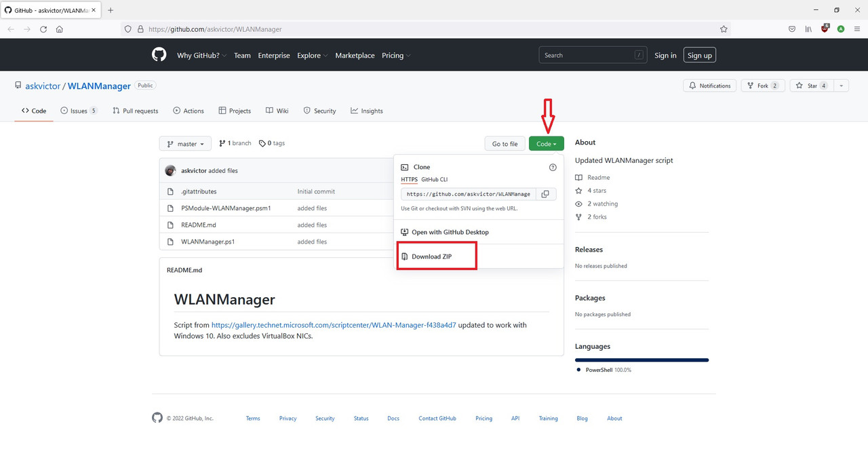The image size is (868, 475).
Task: Open PSModule-WLANManager.psm1 file
Action: click(226, 208)
